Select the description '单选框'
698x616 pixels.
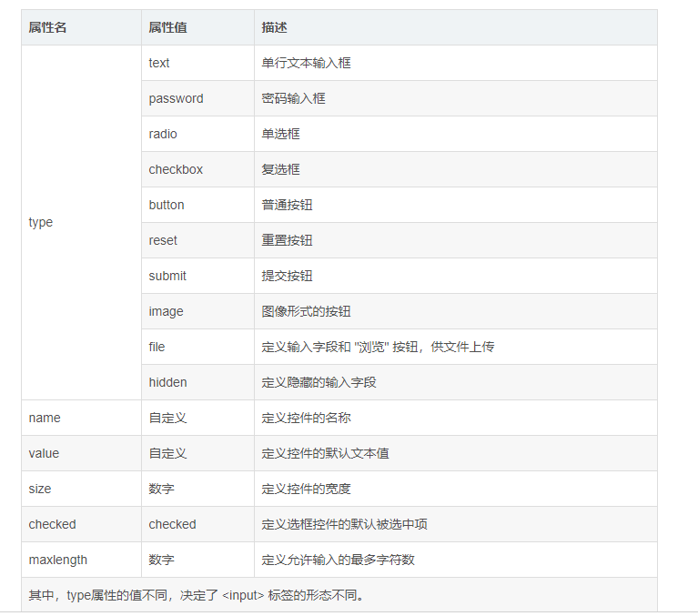(x=281, y=134)
